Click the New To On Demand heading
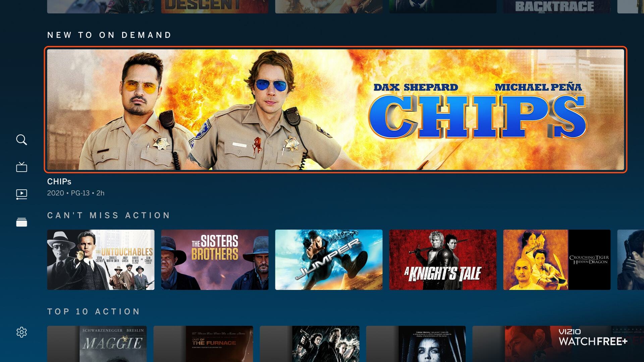The image size is (644, 362). 109,35
